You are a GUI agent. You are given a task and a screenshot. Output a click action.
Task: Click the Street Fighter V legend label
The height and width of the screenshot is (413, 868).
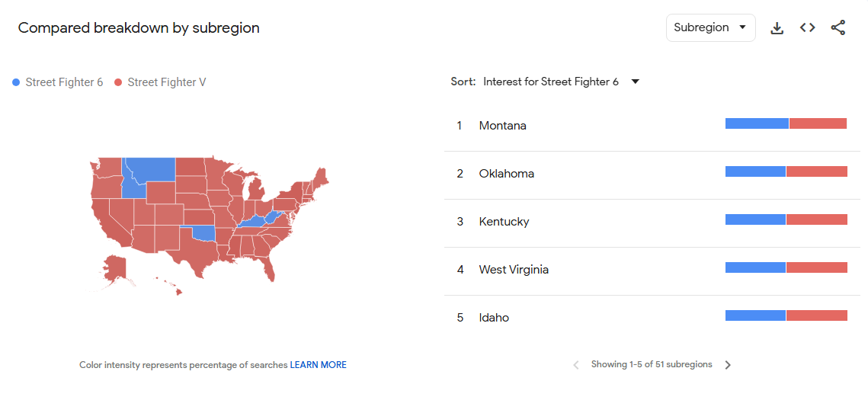pos(166,82)
